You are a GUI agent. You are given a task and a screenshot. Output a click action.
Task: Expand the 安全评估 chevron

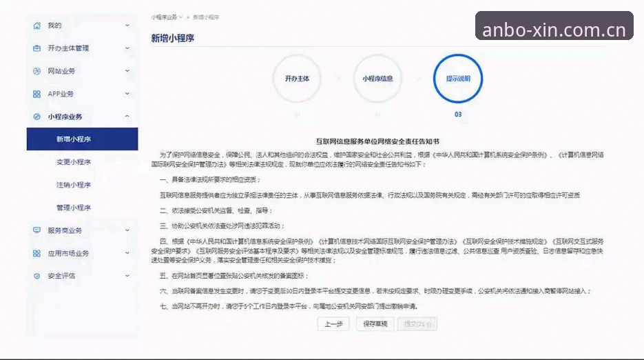pyautogui.click(x=127, y=276)
